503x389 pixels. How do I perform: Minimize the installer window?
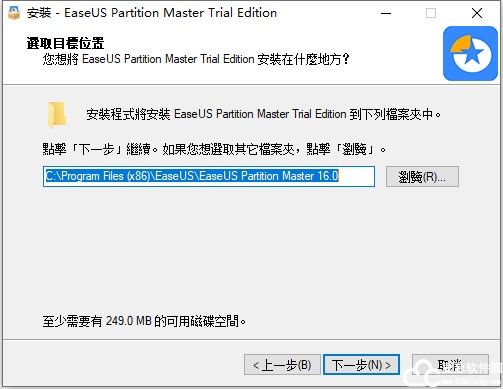(x=386, y=13)
